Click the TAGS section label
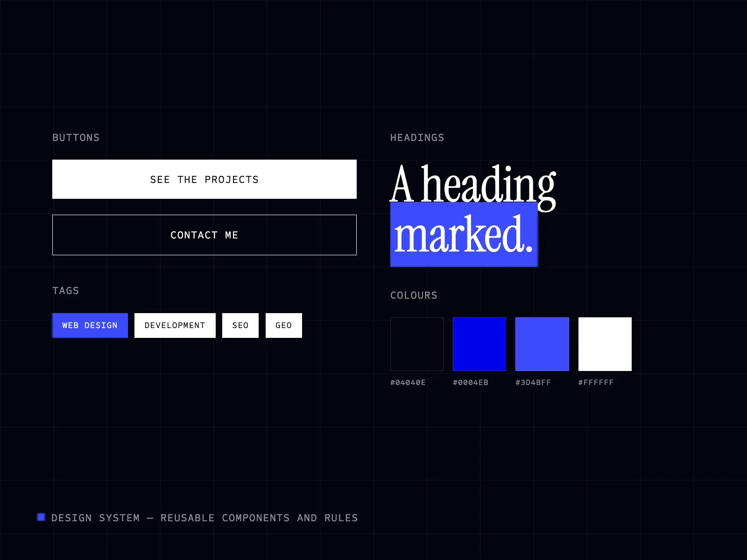This screenshot has height=560, width=747. click(66, 291)
